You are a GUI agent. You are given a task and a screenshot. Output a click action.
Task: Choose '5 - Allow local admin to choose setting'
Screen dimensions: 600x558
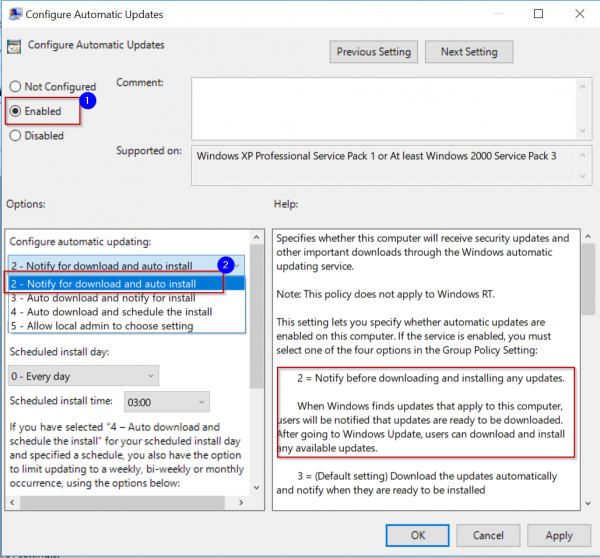[x=102, y=325]
